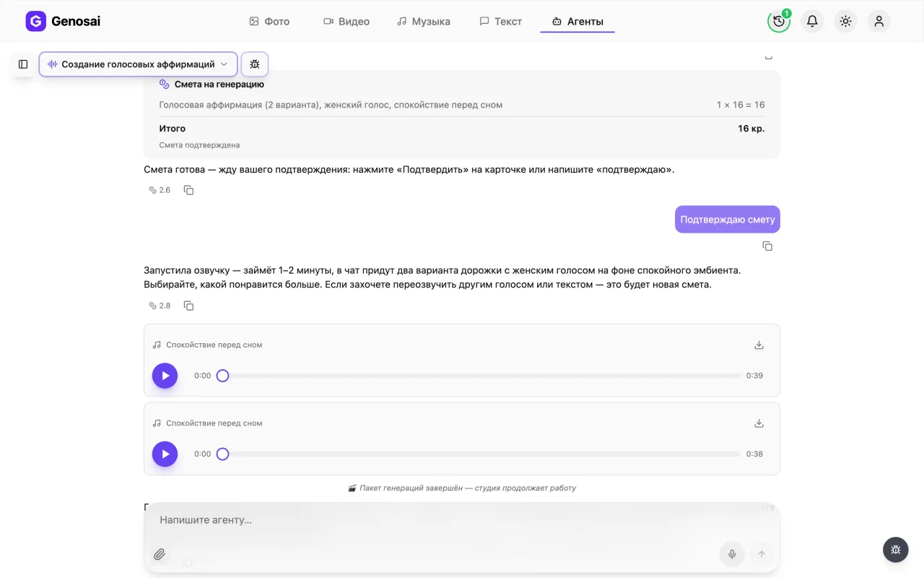Screen dimensions: 924x578
Task: Copy the message marked 2.8
Action: [x=188, y=306]
